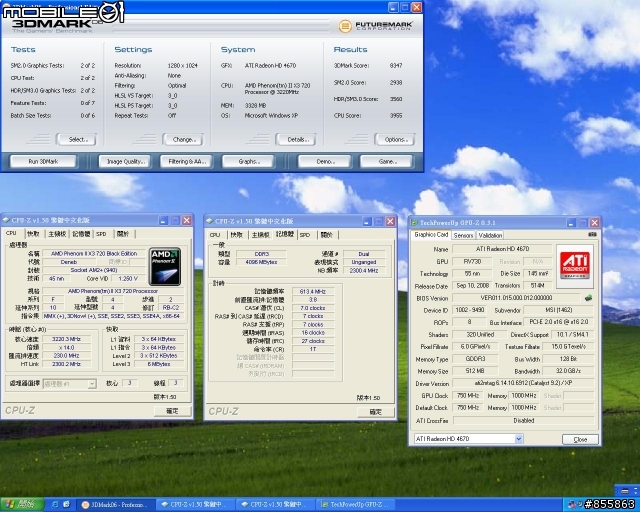The width and height of the screenshot is (640, 512).
Task: Click the DDR3 memory type value in CPU-Z
Action: coord(261,254)
